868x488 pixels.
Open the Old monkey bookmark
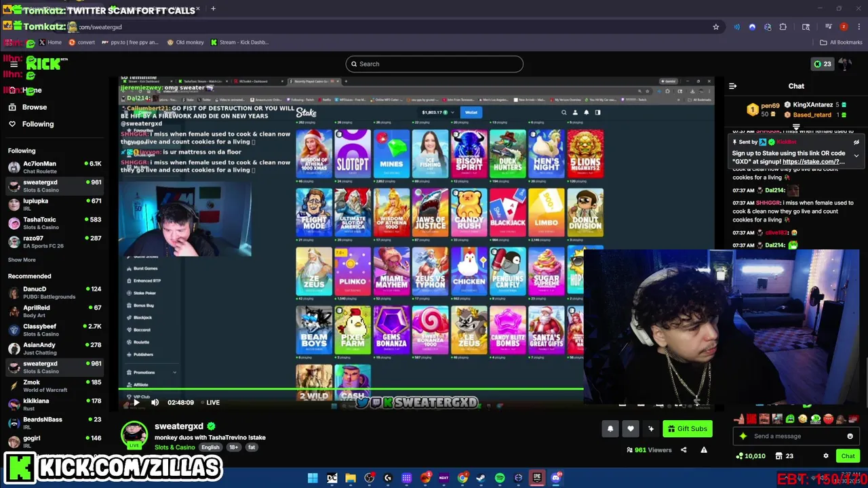point(185,42)
